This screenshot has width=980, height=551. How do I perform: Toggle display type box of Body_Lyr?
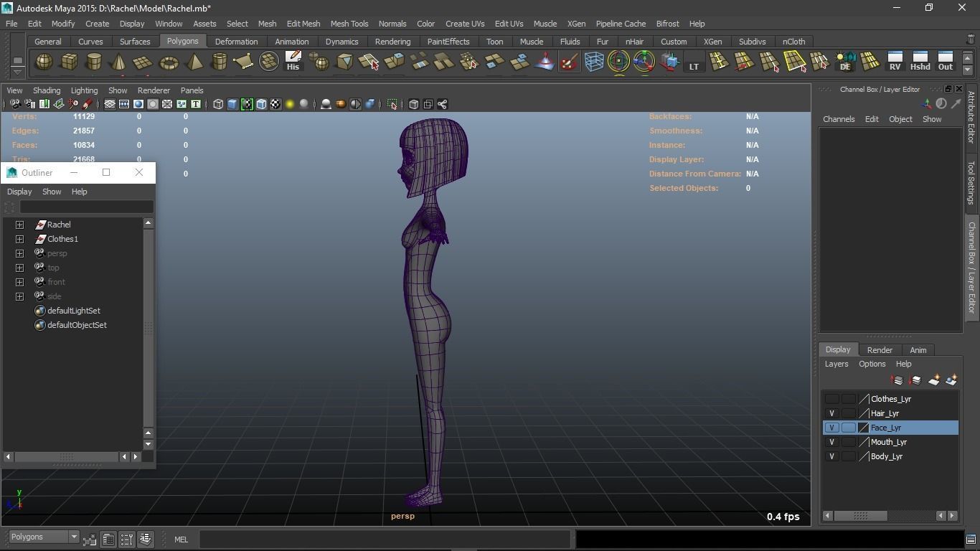coord(849,456)
